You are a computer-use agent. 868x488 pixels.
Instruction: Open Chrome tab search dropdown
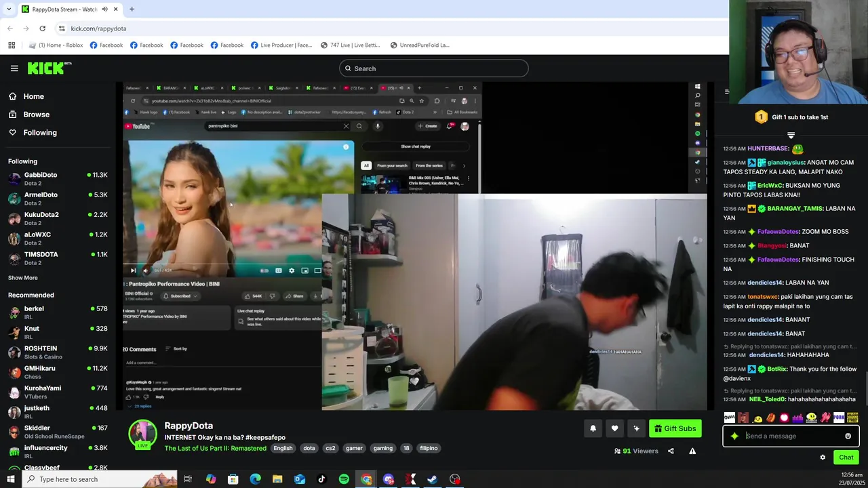click(x=9, y=9)
